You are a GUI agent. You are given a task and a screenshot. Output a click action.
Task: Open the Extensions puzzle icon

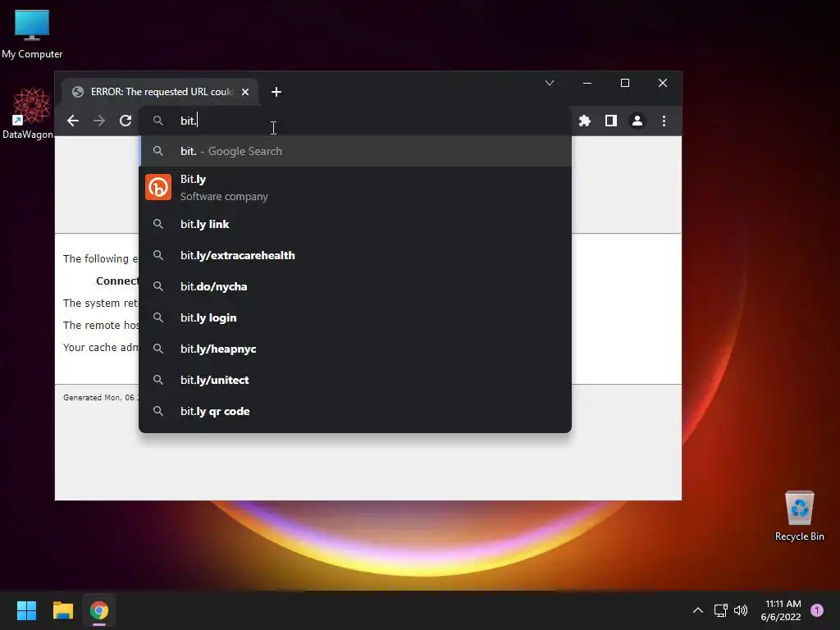pyautogui.click(x=584, y=121)
